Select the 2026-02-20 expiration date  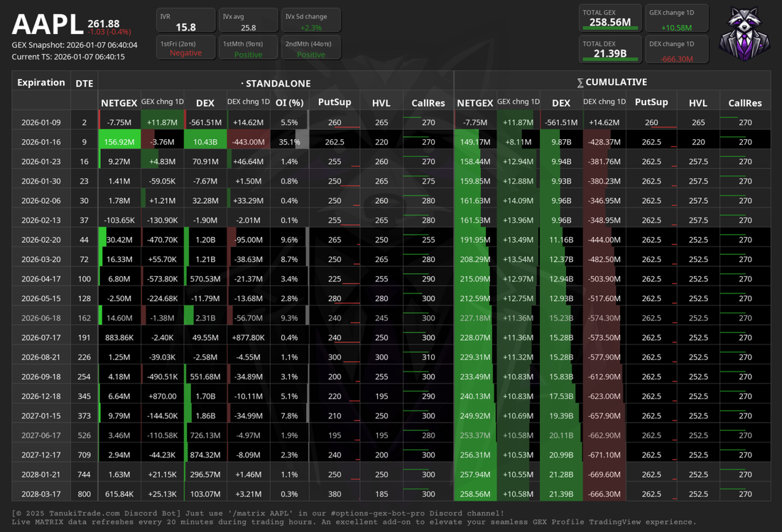41,239
